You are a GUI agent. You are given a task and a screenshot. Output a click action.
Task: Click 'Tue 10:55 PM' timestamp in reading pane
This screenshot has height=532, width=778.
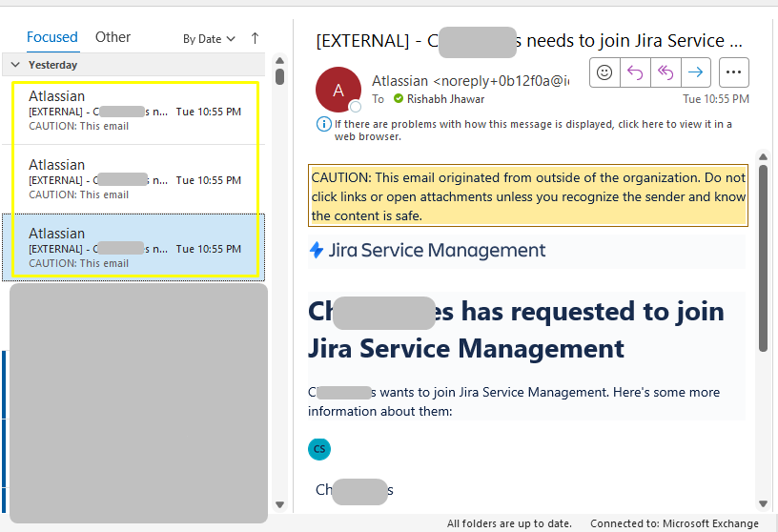(715, 99)
